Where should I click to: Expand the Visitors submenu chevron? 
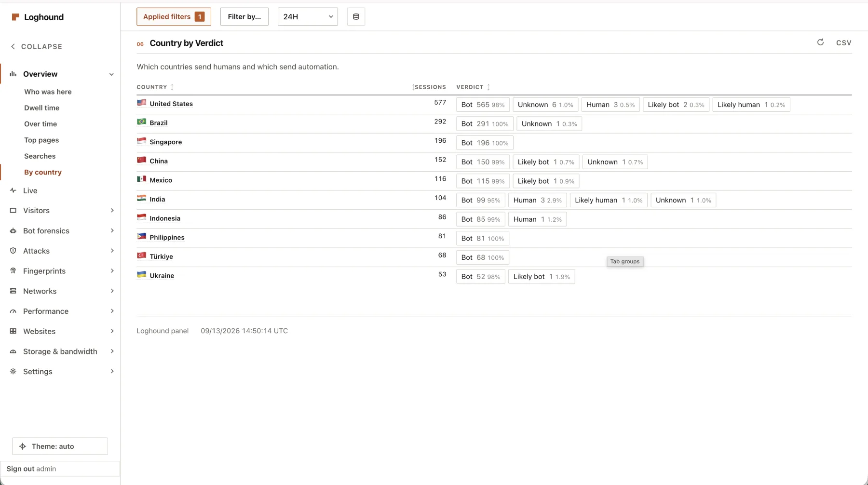[x=112, y=211]
